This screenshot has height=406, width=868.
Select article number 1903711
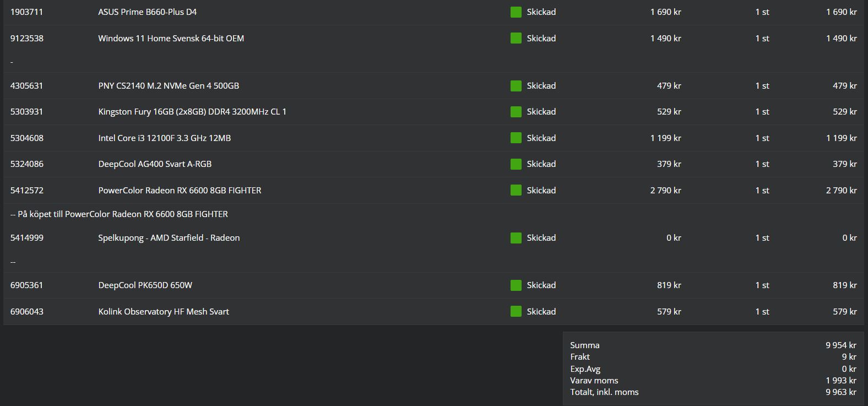pyautogui.click(x=26, y=12)
